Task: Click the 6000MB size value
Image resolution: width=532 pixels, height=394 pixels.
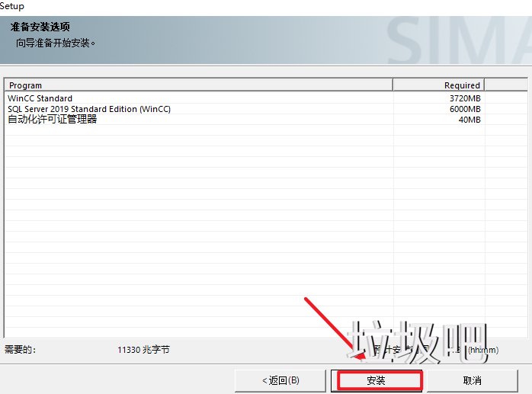Action: click(465, 109)
